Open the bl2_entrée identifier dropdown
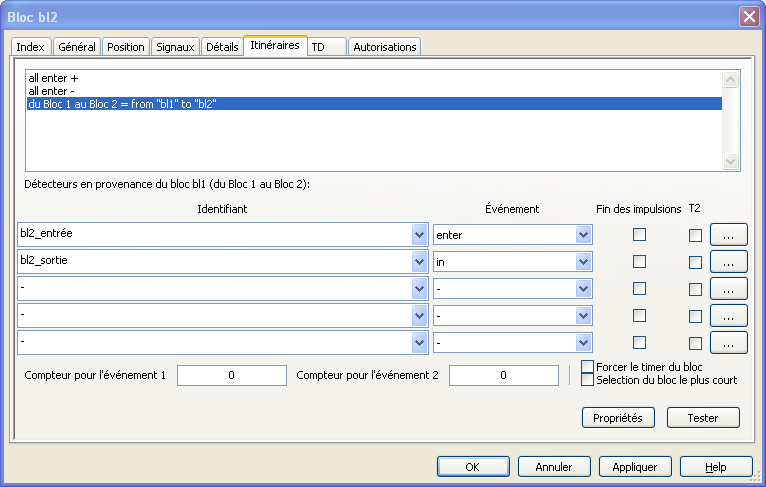The image size is (766, 487). [x=419, y=235]
